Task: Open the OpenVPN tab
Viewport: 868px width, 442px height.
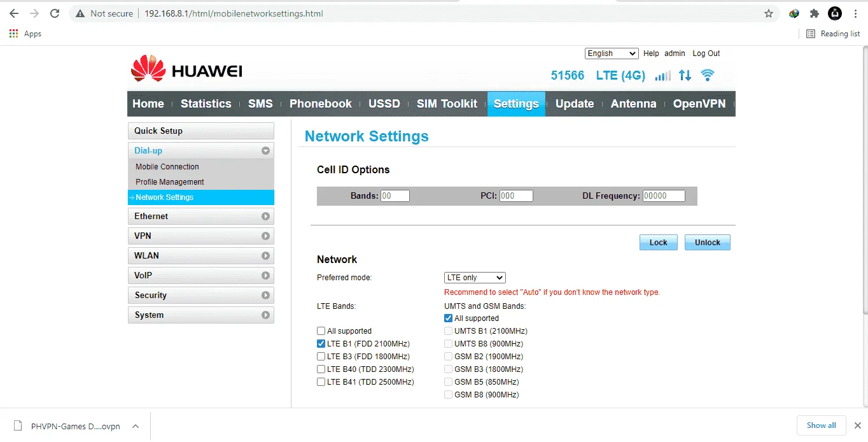Action: (699, 104)
